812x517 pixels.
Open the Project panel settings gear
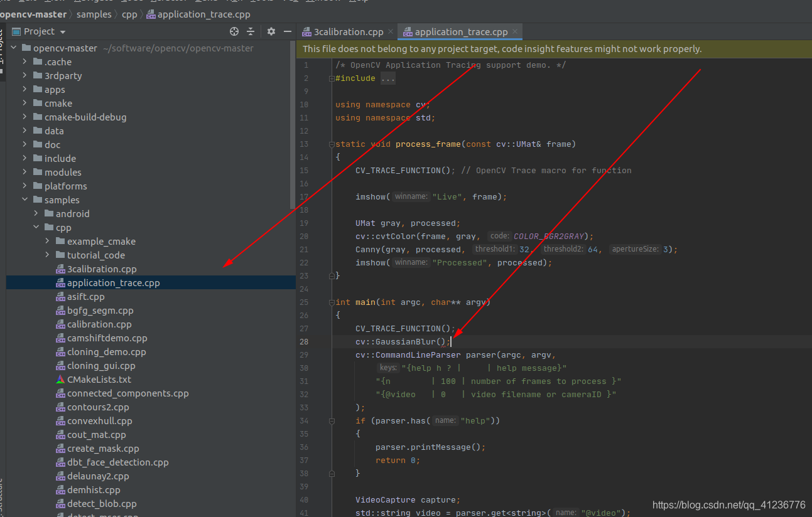[271, 31]
